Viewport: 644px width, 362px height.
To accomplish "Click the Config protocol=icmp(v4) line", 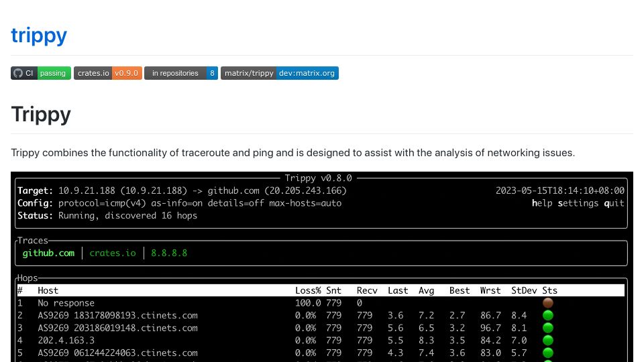I will (180, 203).
